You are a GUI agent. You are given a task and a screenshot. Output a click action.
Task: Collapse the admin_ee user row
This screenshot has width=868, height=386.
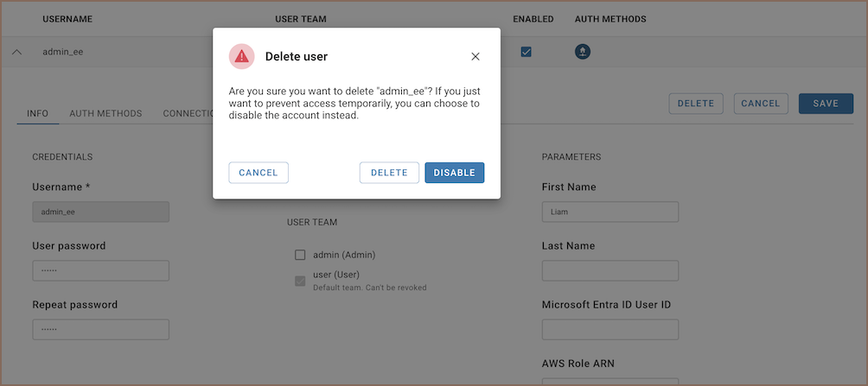[x=16, y=52]
